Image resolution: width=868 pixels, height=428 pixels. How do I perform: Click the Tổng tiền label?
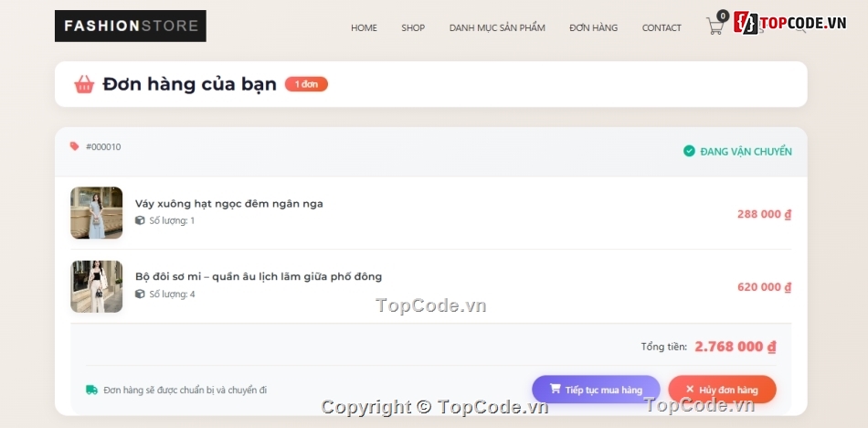664,347
